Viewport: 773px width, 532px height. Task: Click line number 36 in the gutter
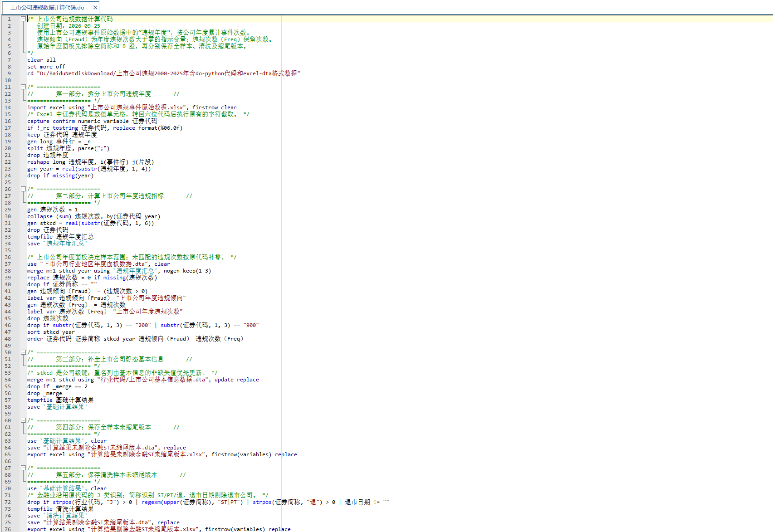click(x=8, y=257)
